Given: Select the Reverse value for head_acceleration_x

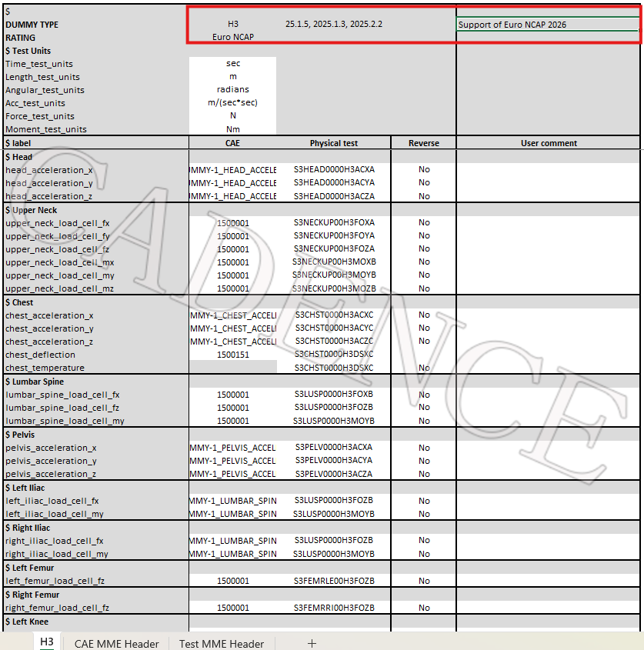Looking at the screenshot, I should click(424, 169).
